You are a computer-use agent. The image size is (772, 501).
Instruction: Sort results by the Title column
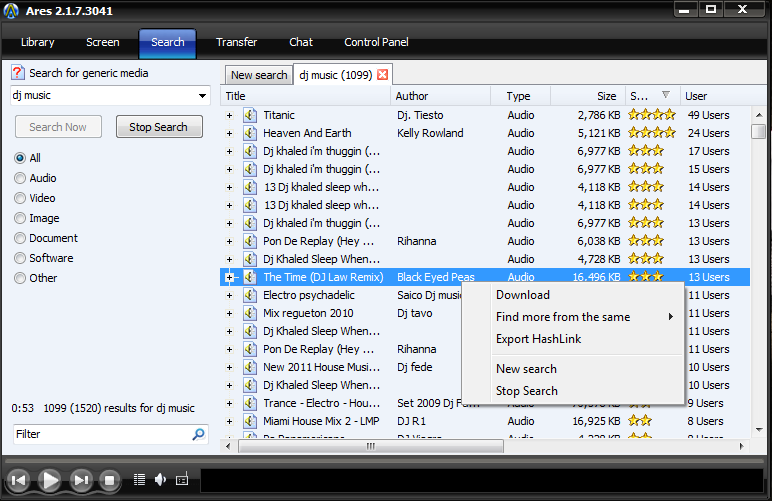(305, 96)
